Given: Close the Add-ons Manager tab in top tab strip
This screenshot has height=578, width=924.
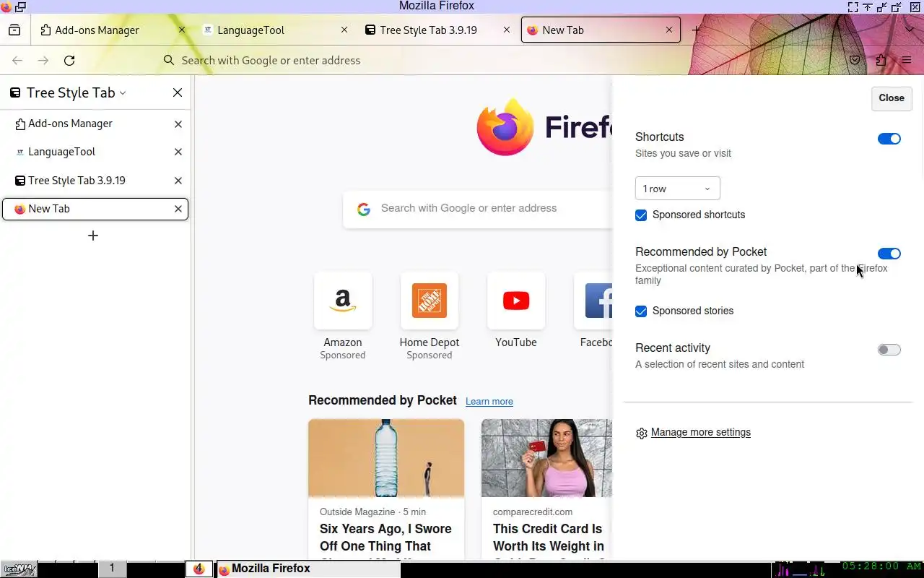Looking at the screenshot, I should click(x=182, y=30).
